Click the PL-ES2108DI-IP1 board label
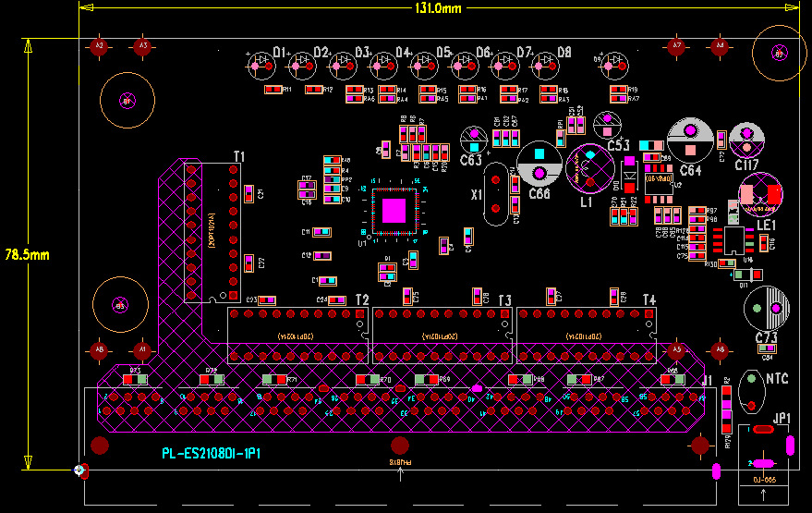The image size is (812, 513). click(x=211, y=455)
